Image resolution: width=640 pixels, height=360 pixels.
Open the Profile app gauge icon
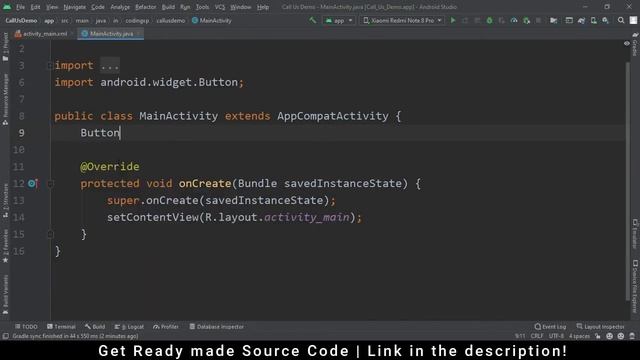click(x=514, y=20)
